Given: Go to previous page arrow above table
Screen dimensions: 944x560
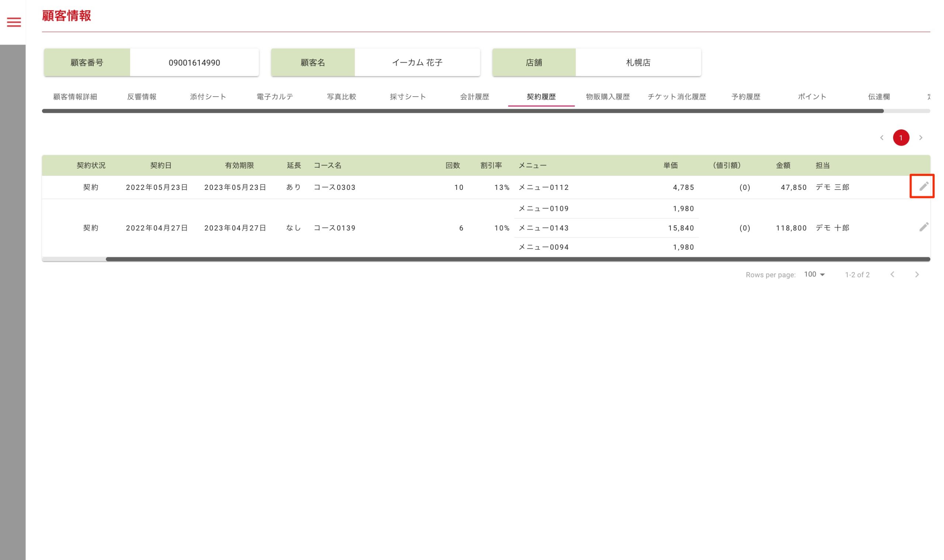Looking at the screenshot, I should point(881,138).
